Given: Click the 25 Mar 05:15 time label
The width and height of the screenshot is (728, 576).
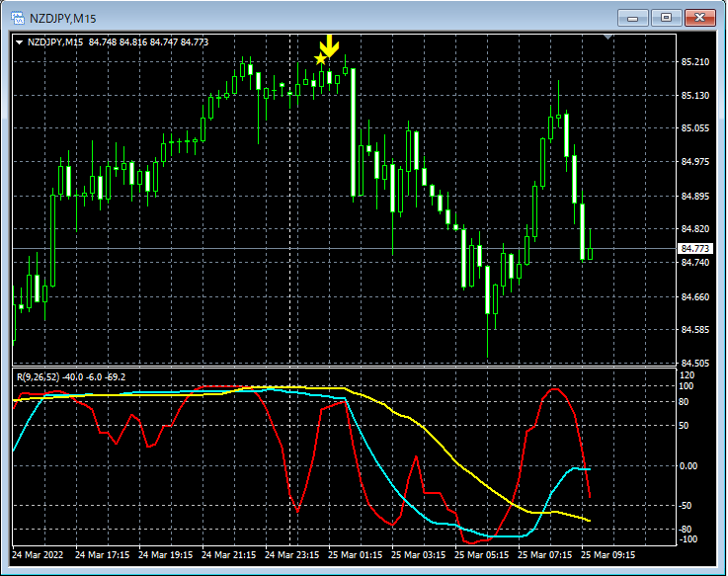Looking at the screenshot, I should (x=481, y=555).
